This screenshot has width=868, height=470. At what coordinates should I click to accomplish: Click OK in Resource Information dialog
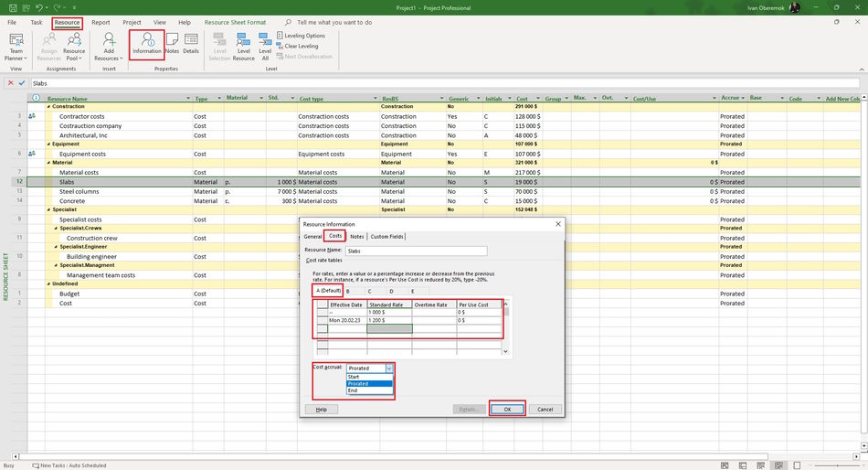click(507, 409)
